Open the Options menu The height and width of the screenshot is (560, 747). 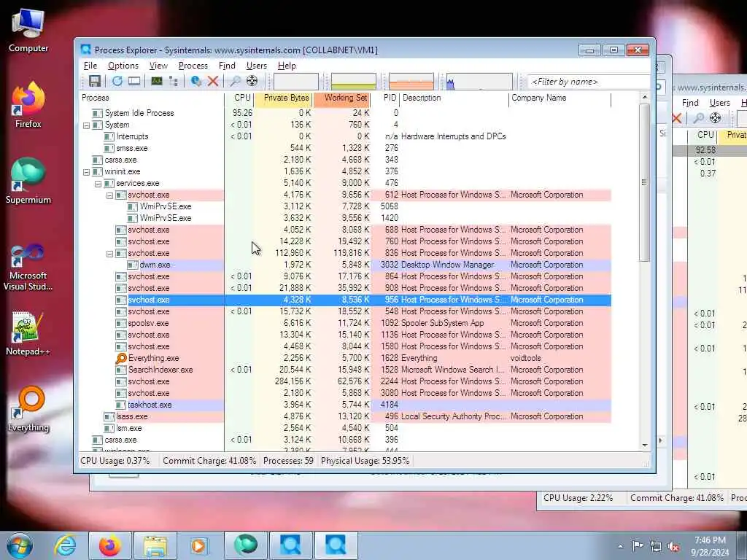point(123,66)
